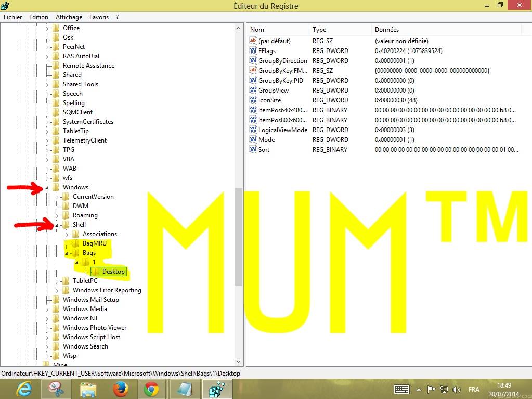Click the volume speaker tray icon
The image size is (532, 399).
[x=457, y=389]
